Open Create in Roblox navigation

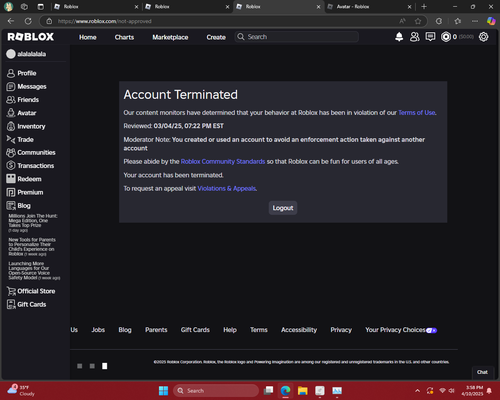click(x=216, y=37)
